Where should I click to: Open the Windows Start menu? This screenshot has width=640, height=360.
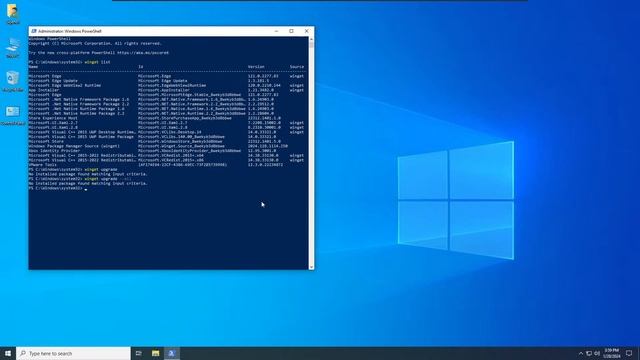(x=8, y=353)
